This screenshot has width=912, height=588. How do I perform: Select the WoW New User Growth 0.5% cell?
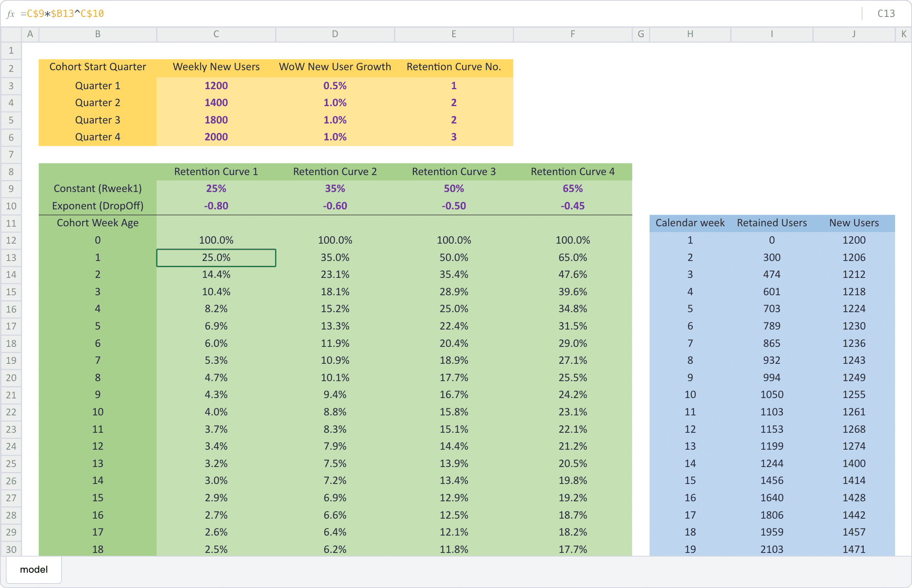[335, 85]
